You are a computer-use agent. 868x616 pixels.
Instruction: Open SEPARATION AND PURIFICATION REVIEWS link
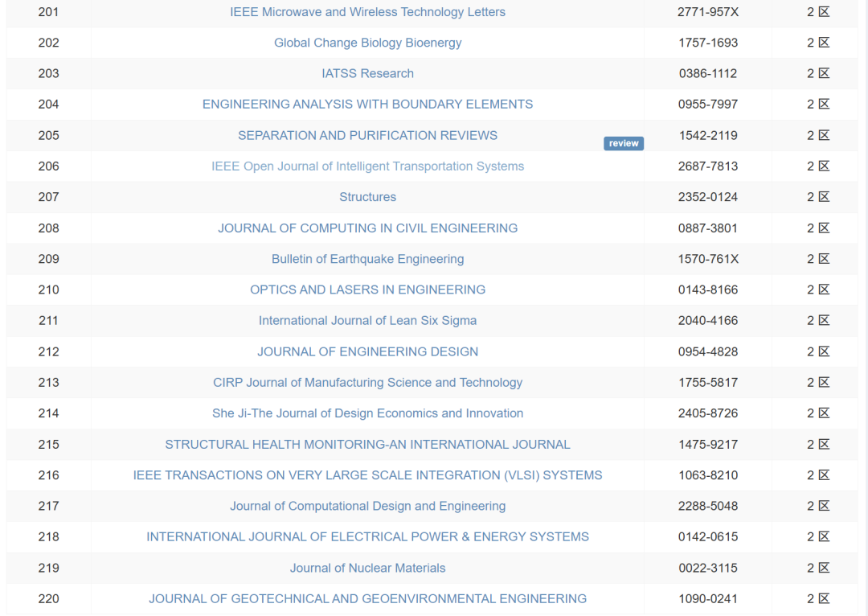pos(367,135)
